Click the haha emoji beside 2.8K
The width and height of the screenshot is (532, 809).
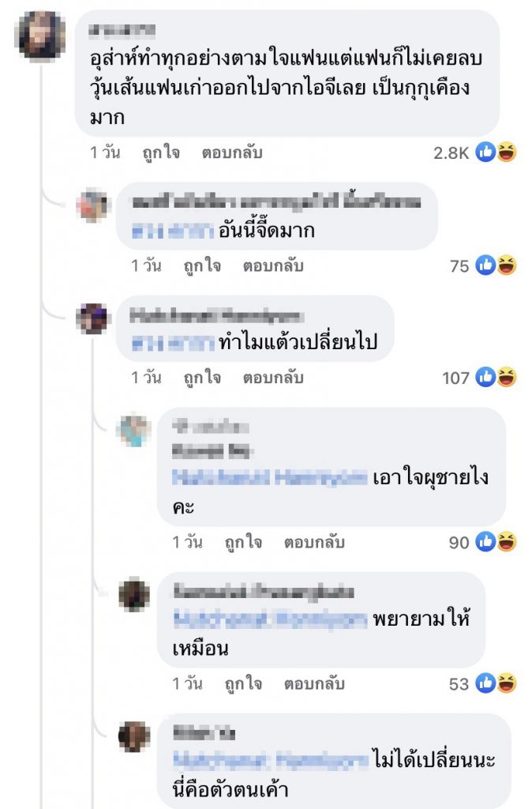[506, 152]
